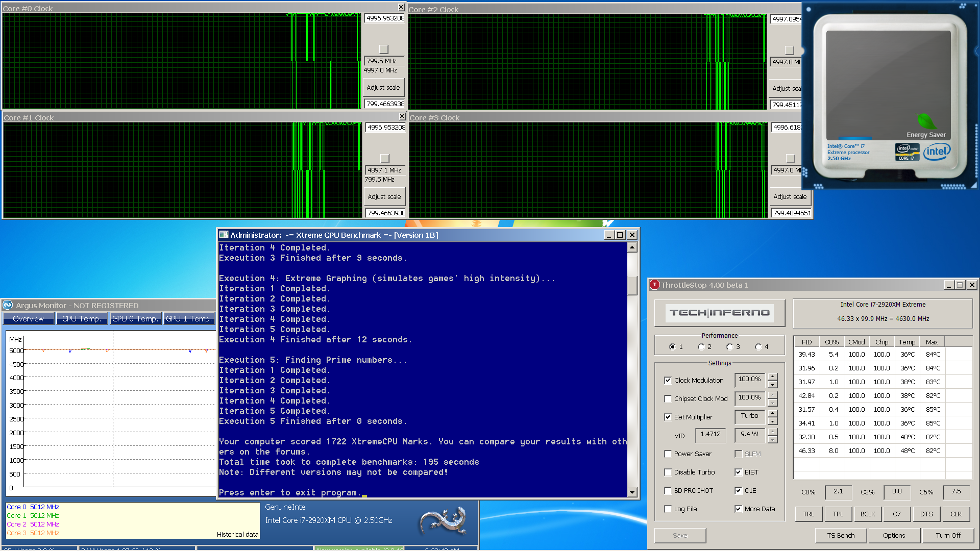The image size is (980, 551).
Task: Toggle the Set Multiplier checkbox
Action: coord(668,417)
